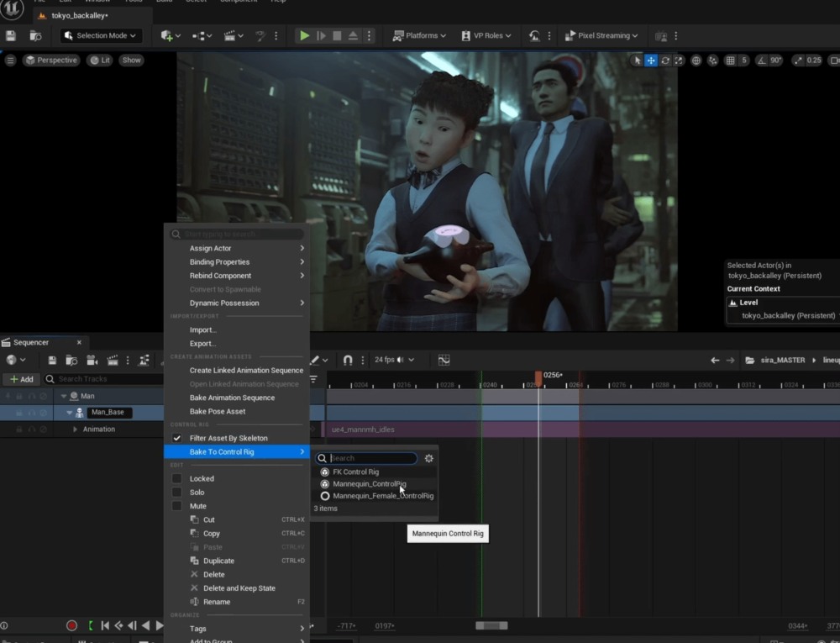The image size is (840, 643).
Task: Open the Perspective viewport dropdown
Action: [x=51, y=60]
